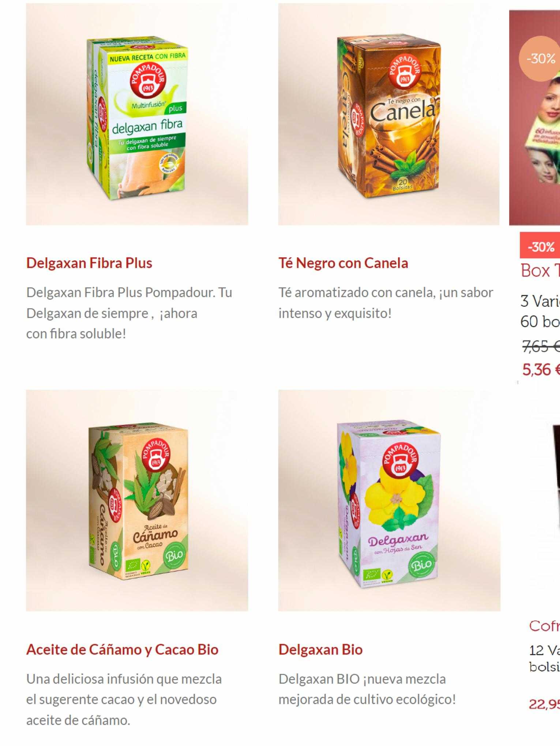Select the Delgaxan Bio product image
560x746 pixels.
pyautogui.click(x=389, y=500)
